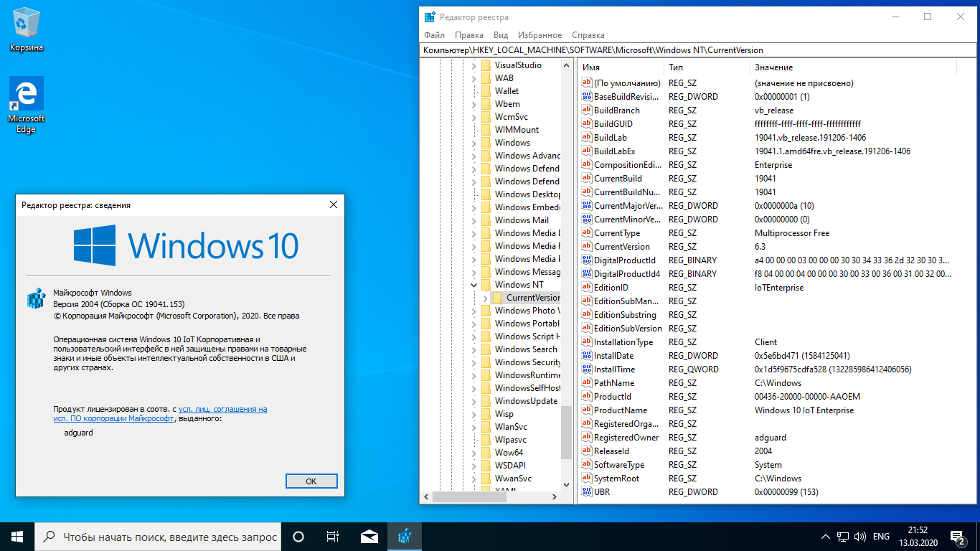Click the ProductName string value icon
The width and height of the screenshot is (980, 551).
pyautogui.click(x=587, y=410)
